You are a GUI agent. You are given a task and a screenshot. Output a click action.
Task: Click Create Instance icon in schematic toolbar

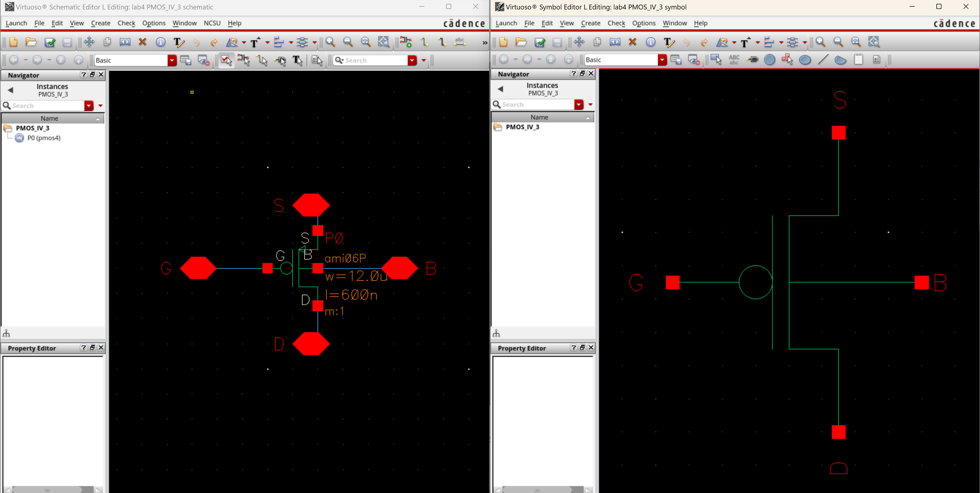tap(406, 42)
